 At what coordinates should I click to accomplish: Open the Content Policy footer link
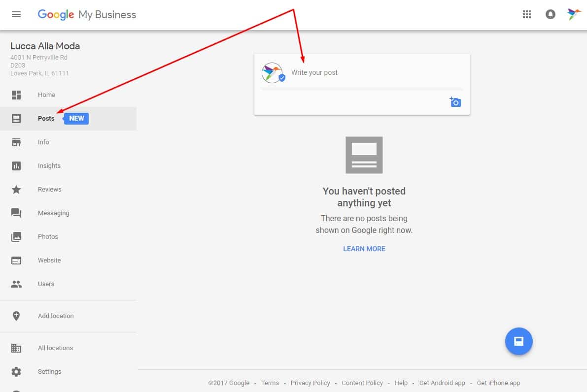click(x=362, y=383)
